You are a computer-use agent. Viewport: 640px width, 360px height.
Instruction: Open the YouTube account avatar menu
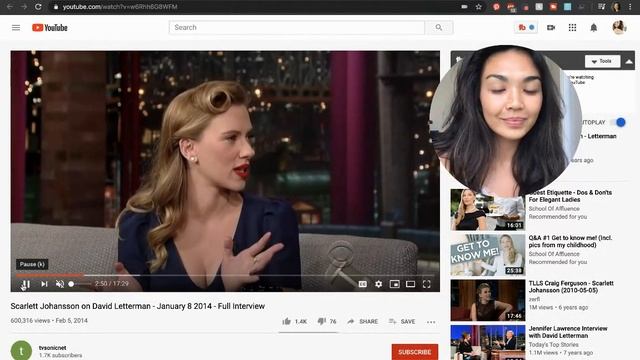[619, 27]
